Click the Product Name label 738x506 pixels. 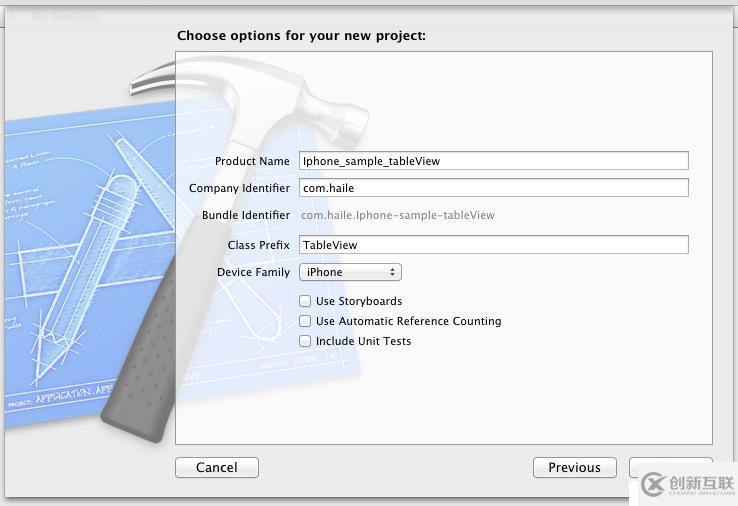click(x=252, y=161)
